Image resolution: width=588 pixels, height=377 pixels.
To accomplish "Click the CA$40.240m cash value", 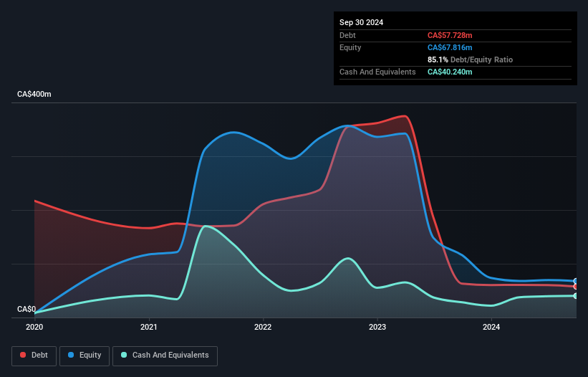I will (x=450, y=72).
